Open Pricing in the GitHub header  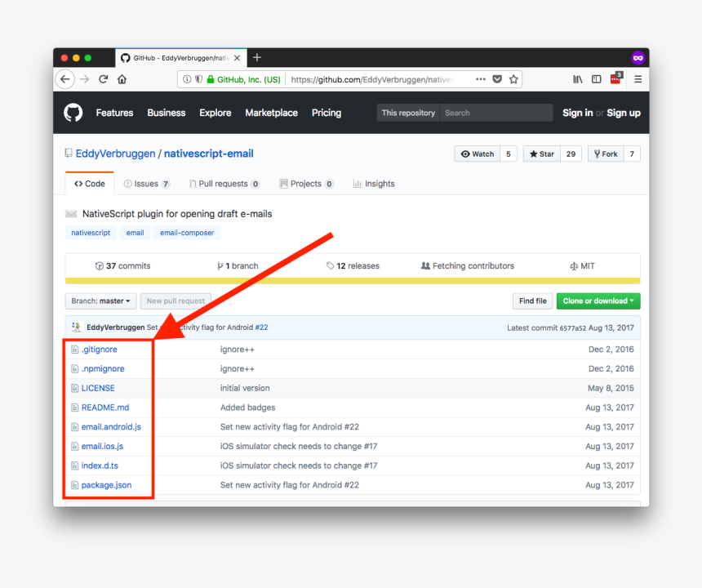point(327,113)
